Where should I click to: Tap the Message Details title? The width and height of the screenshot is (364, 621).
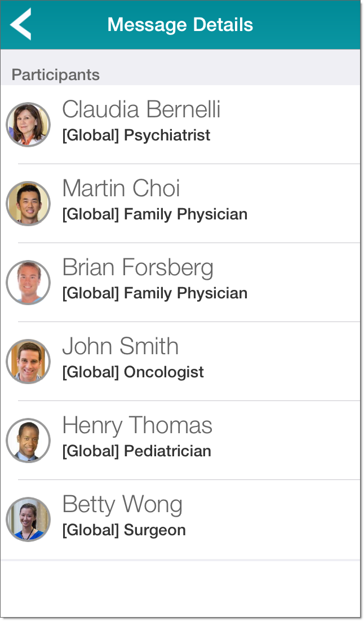[180, 25]
